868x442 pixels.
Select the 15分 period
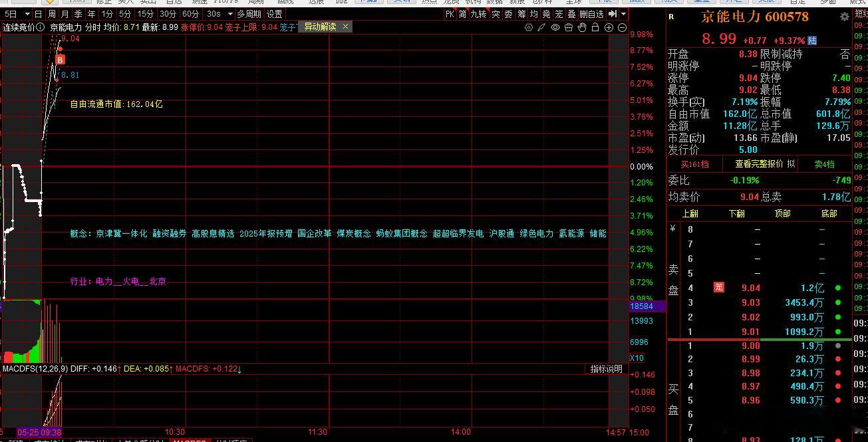pos(146,14)
